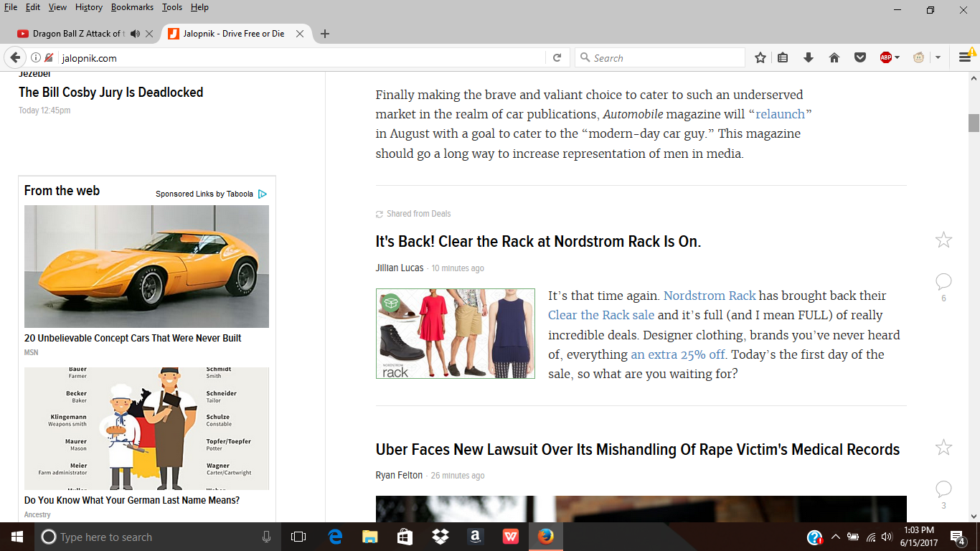Click the Nordstrom Rack clothing thumbnail

pyautogui.click(x=456, y=334)
